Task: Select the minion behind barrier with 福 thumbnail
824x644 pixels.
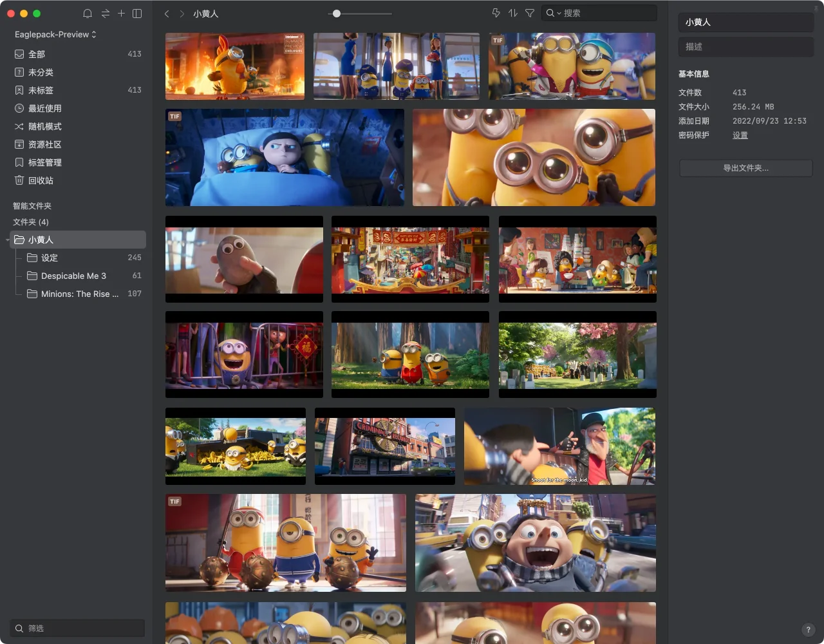Action: [244, 354]
